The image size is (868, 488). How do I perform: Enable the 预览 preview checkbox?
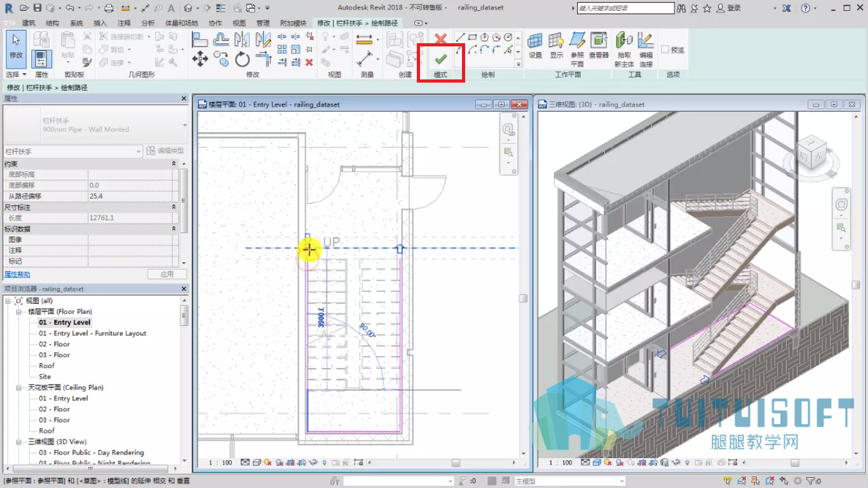[x=665, y=50]
